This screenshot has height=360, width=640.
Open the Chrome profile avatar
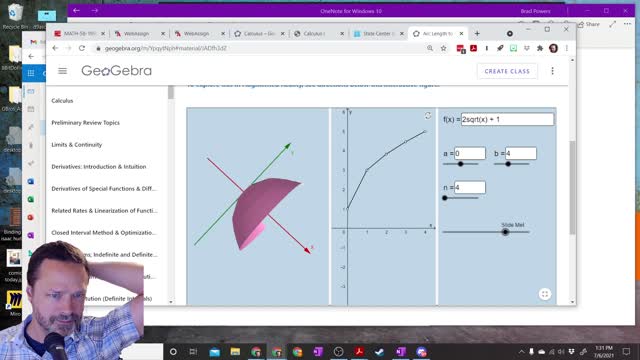point(553,48)
